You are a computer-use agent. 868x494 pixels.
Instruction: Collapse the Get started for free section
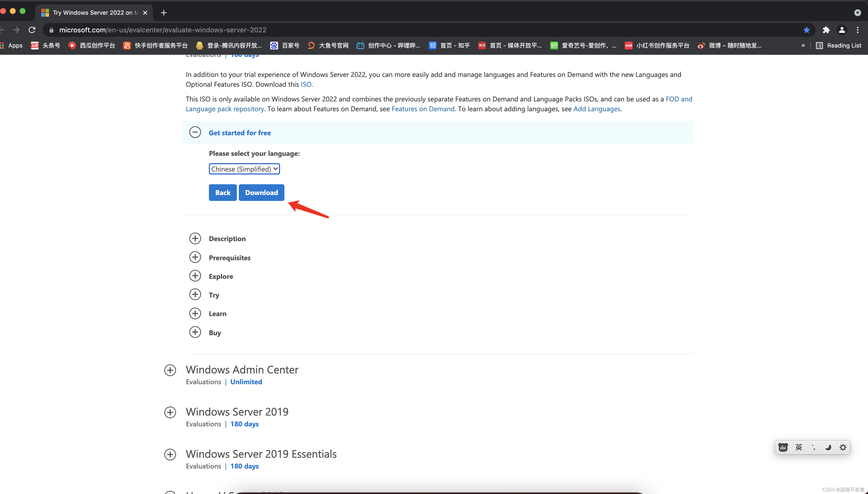195,132
